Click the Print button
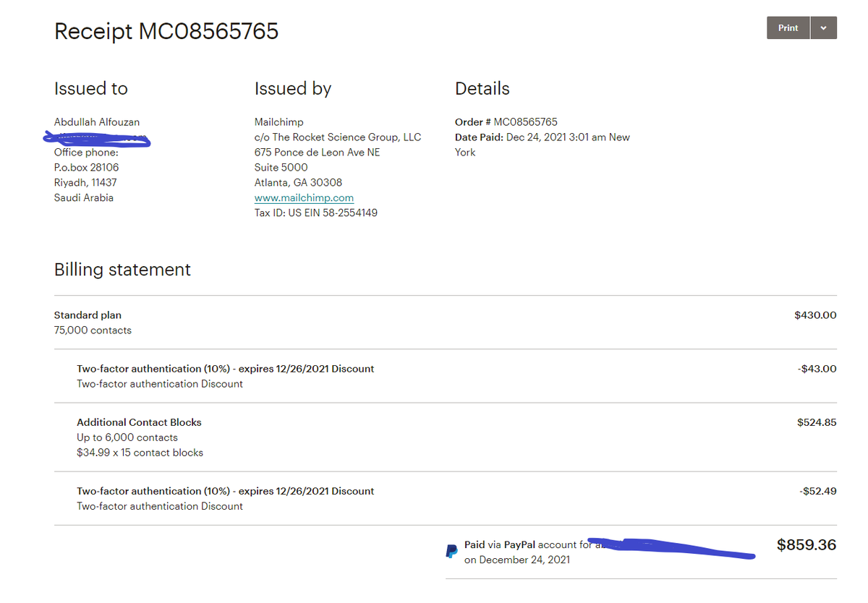 tap(788, 28)
